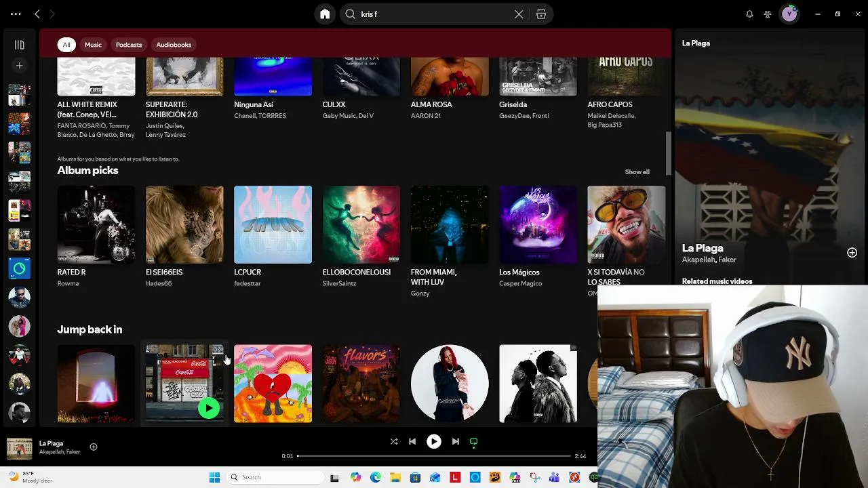Toggle the repeat button

(474, 441)
